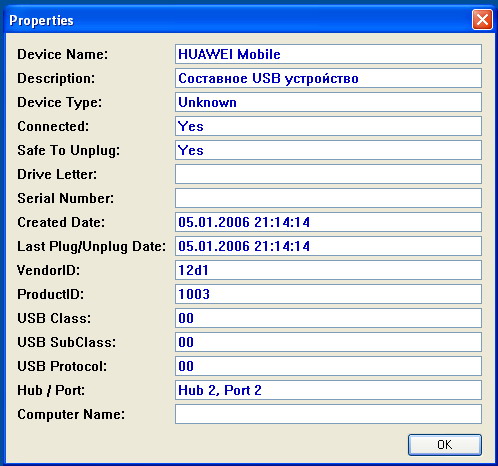Click the 'USB SubClass:' label
The image size is (498, 466).
tap(67, 342)
